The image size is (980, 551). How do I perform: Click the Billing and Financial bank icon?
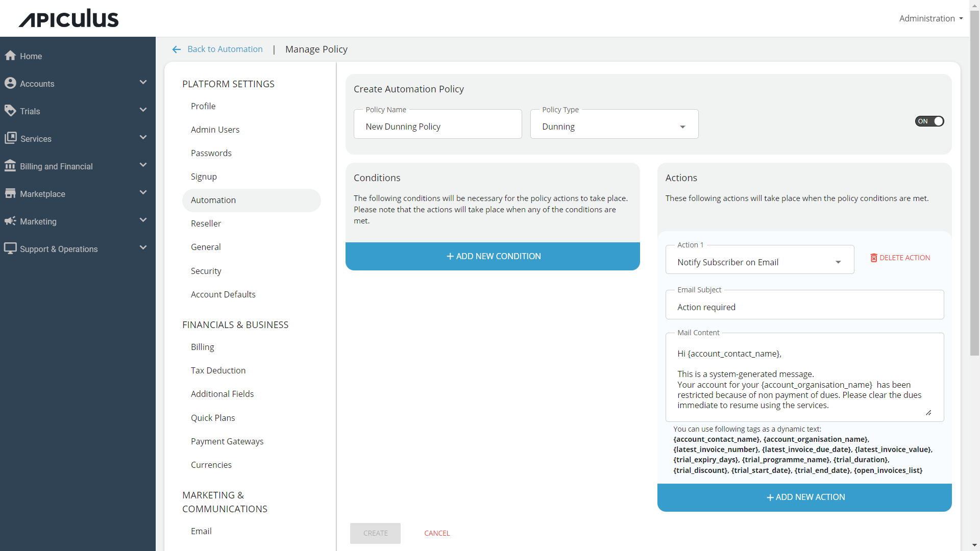10,166
